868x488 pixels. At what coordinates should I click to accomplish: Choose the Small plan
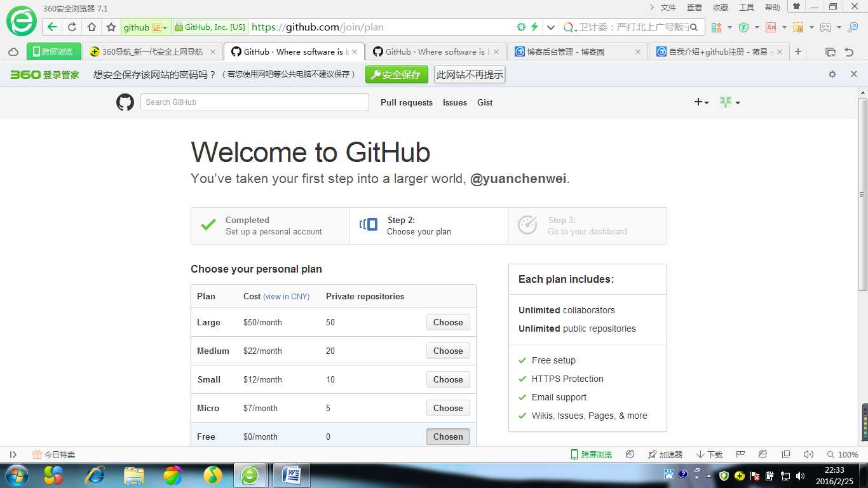(448, 379)
